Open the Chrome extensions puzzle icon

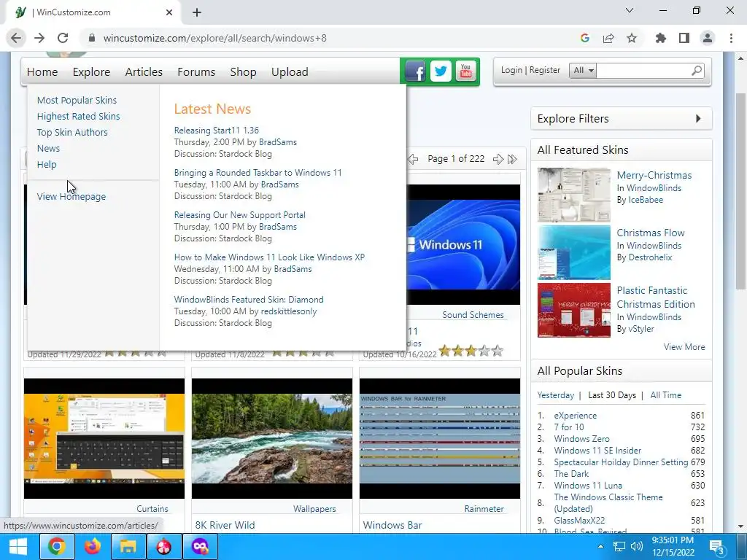tap(660, 38)
